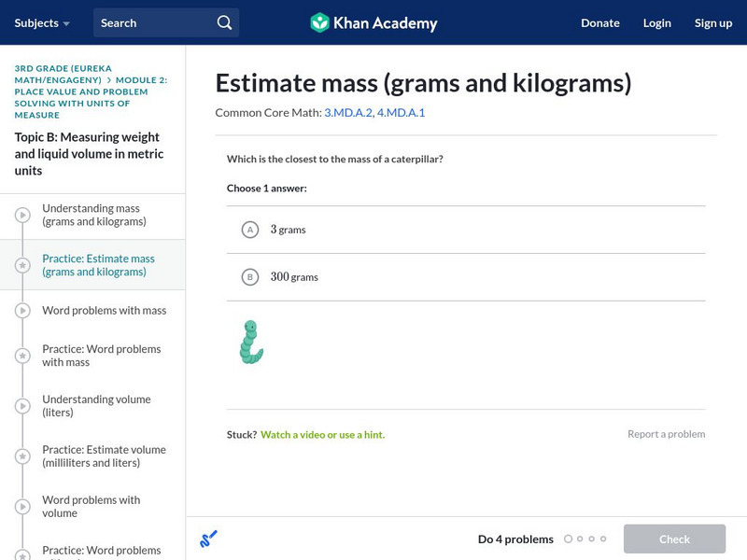The image size is (747, 560).
Task: Click the play icon beside Understanding volume (liters)
Action: 22,406
